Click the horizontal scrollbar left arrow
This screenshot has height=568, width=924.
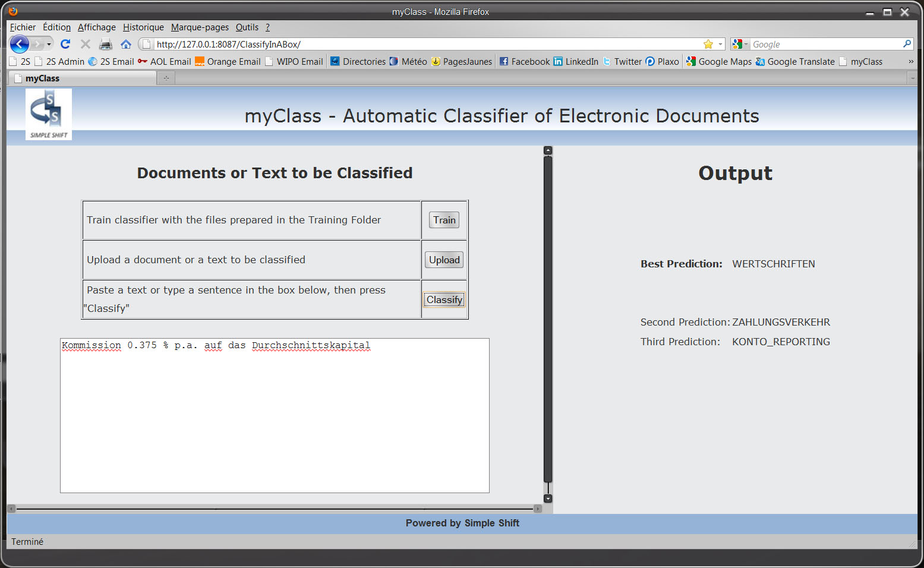(x=11, y=509)
